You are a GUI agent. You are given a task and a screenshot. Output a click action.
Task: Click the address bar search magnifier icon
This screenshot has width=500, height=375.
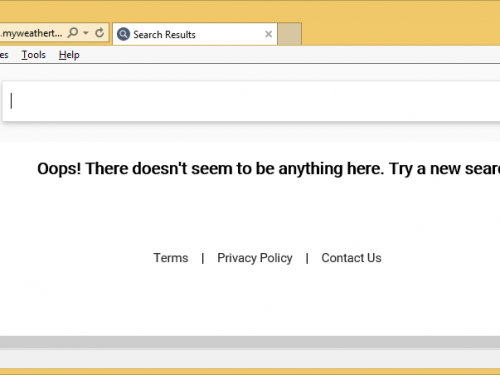[73, 33]
